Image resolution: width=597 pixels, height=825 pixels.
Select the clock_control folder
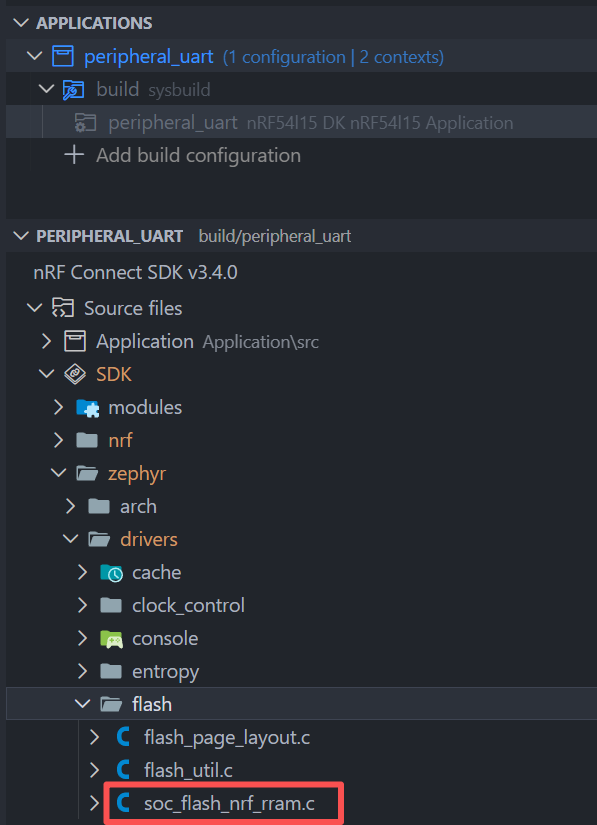coord(188,606)
